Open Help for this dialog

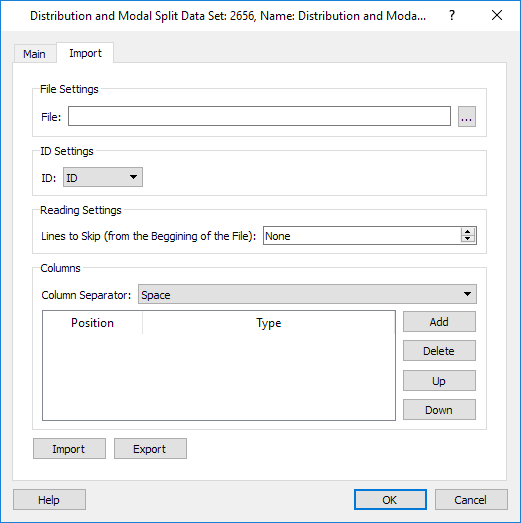[49, 500]
